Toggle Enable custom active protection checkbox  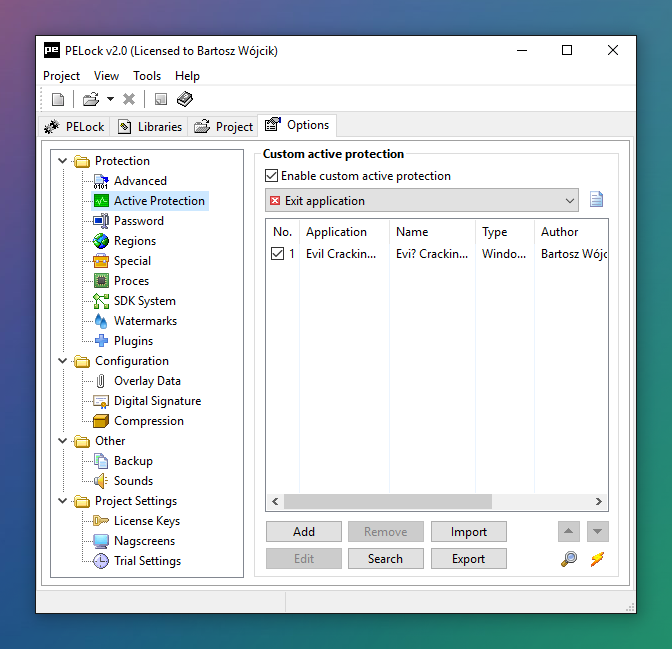pyautogui.click(x=271, y=176)
